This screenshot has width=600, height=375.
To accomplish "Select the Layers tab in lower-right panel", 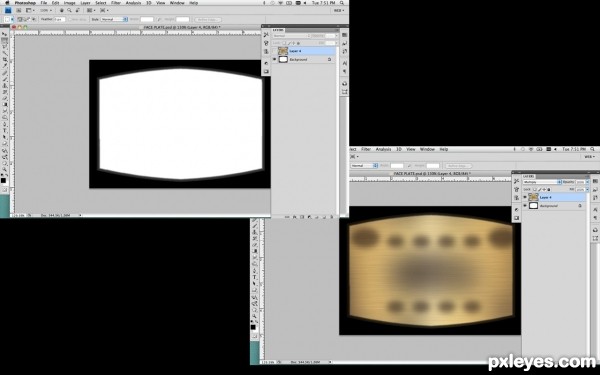I will click(529, 176).
